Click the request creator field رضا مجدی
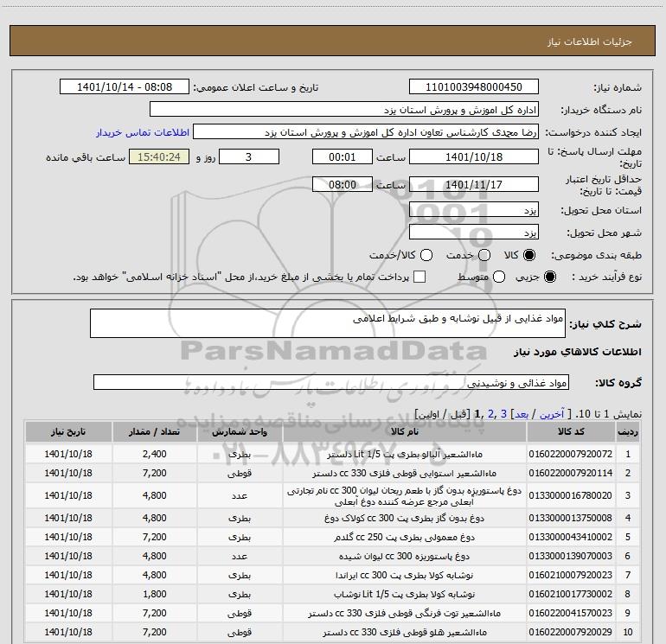This screenshot has width=666, height=644. click(366, 132)
